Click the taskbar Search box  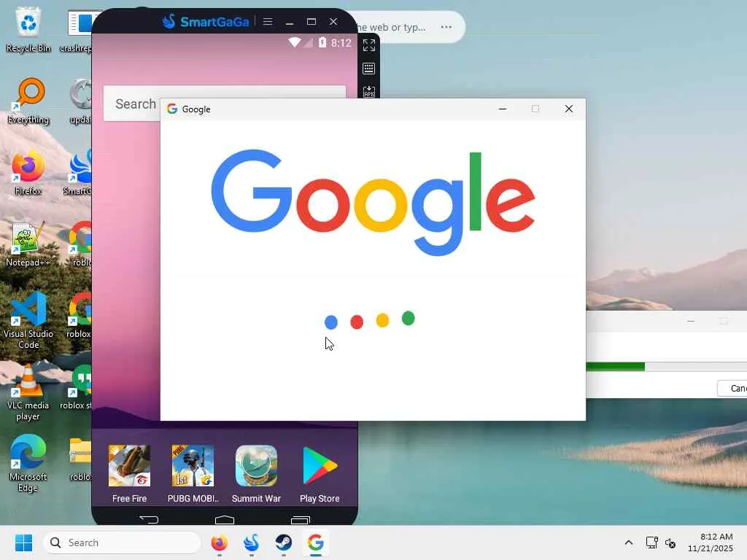coord(122,542)
